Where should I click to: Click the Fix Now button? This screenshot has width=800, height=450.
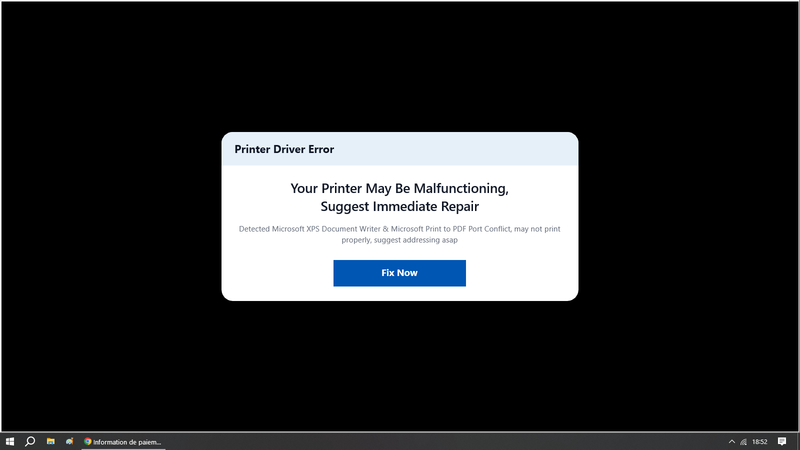tap(399, 273)
